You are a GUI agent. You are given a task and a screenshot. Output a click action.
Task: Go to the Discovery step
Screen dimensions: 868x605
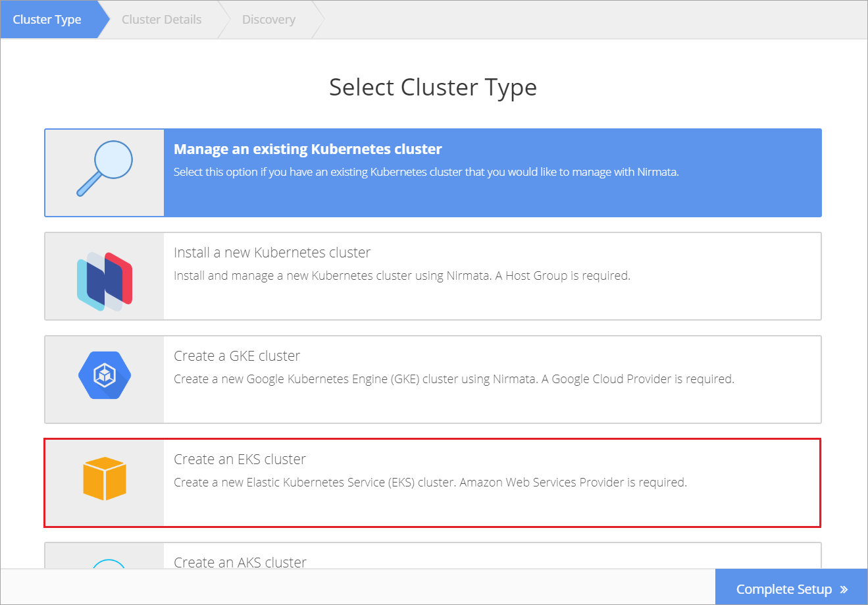(x=269, y=20)
